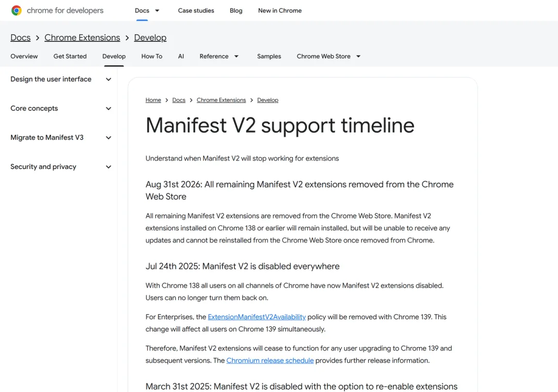
Task: Open the Reference dropdown arrow
Action: tap(236, 56)
